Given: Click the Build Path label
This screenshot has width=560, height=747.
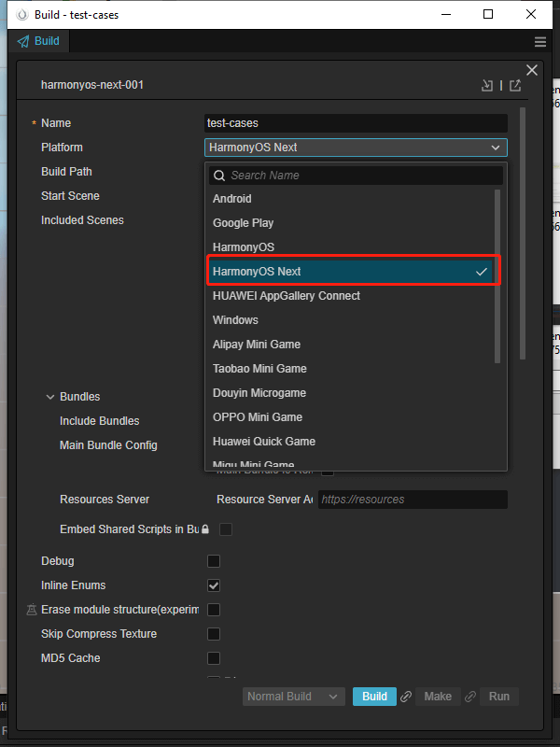Looking at the screenshot, I should coord(66,172).
